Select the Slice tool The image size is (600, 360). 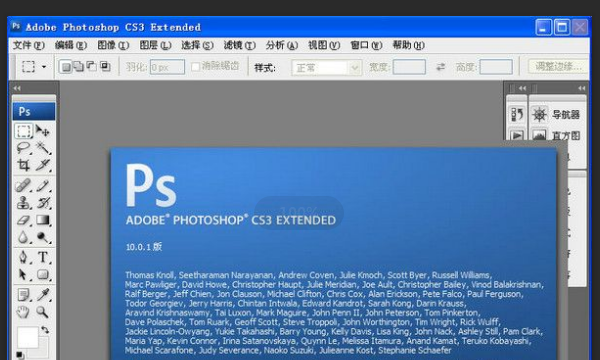point(42,165)
